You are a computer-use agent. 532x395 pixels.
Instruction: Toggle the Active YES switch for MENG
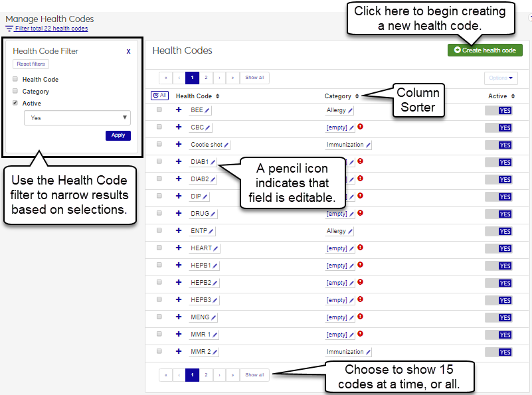[x=499, y=318]
